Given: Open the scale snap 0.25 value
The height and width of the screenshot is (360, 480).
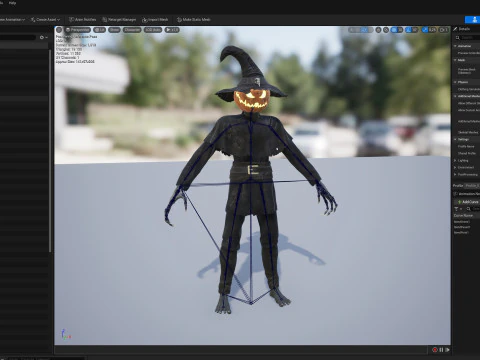Looking at the screenshot, I should 432,30.
